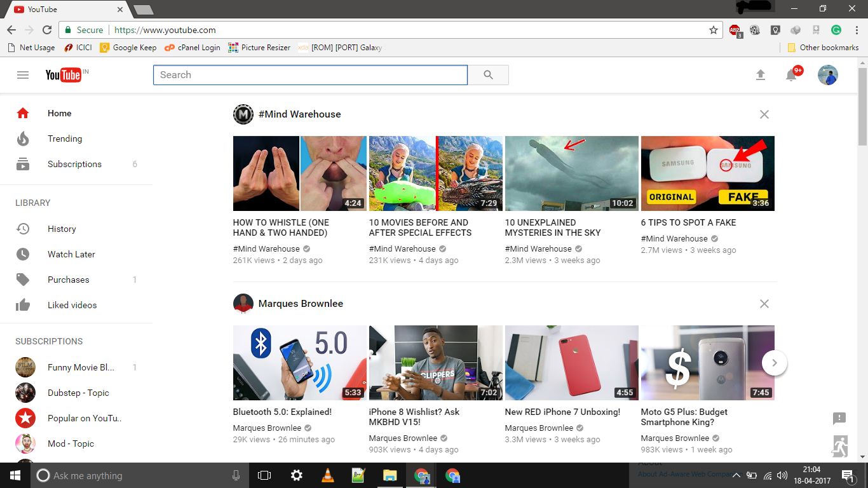Show hidden system tray icons
The height and width of the screenshot is (488, 868).
pyautogui.click(x=736, y=475)
